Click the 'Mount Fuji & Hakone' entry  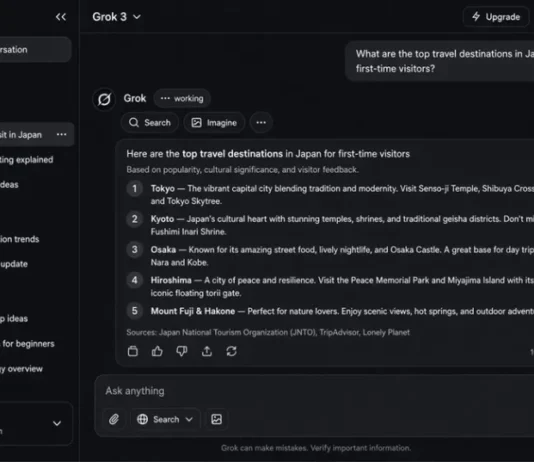pyautogui.click(x=330, y=311)
